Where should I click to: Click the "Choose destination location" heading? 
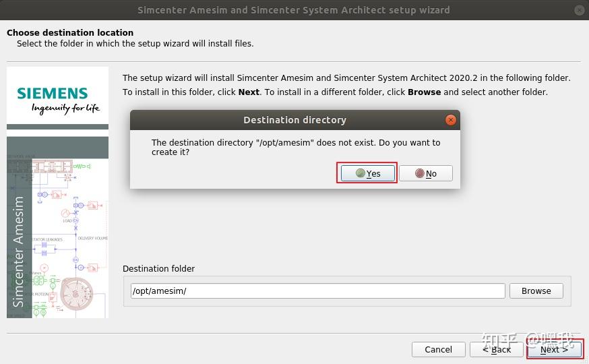[70, 32]
